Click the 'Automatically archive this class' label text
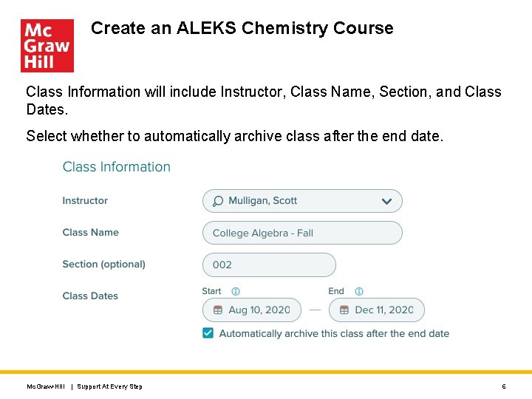Viewport: 532px width, 399px height. pyautogui.click(x=334, y=333)
